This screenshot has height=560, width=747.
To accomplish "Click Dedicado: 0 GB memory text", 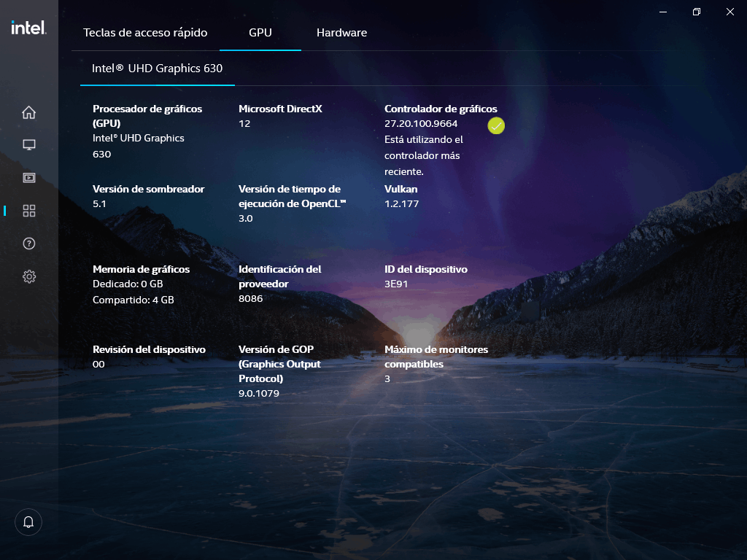I will [x=128, y=284].
